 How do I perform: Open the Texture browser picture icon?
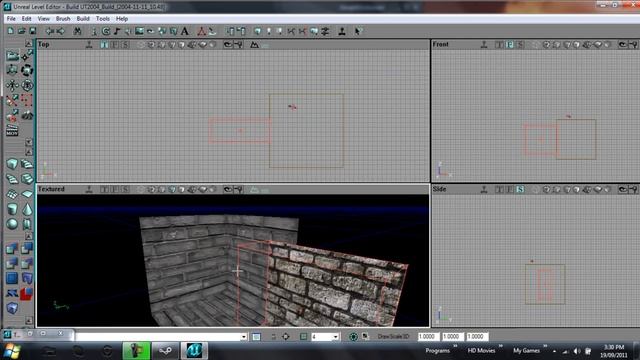pos(140,31)
